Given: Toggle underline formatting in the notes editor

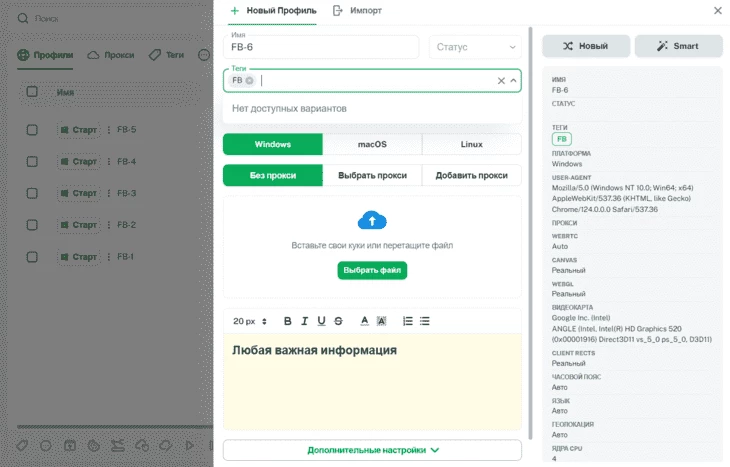Looking at the screenshot, I should click(x=321, y=321).
